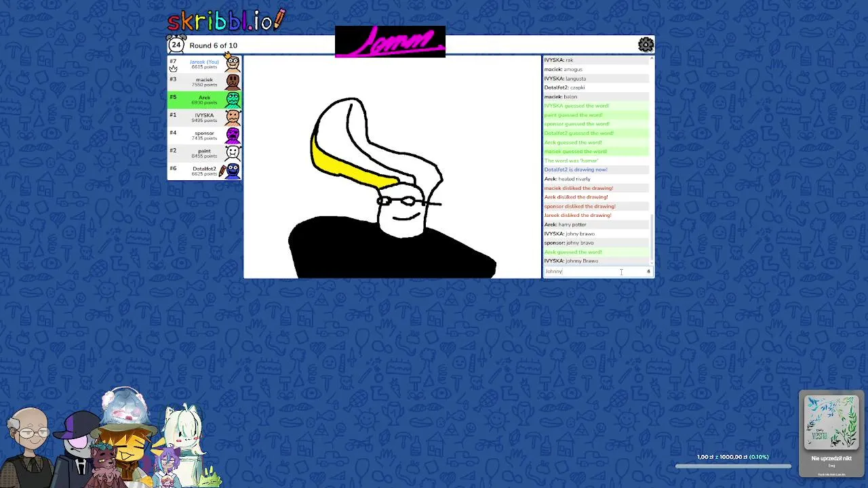
Task: Click the character counter '6' in chat input
Action: 648,271
